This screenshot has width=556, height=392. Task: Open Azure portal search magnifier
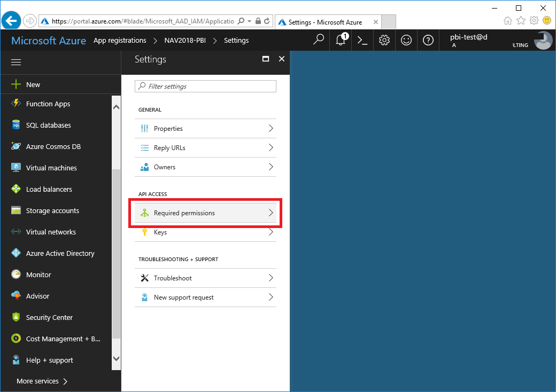point(319,40)
